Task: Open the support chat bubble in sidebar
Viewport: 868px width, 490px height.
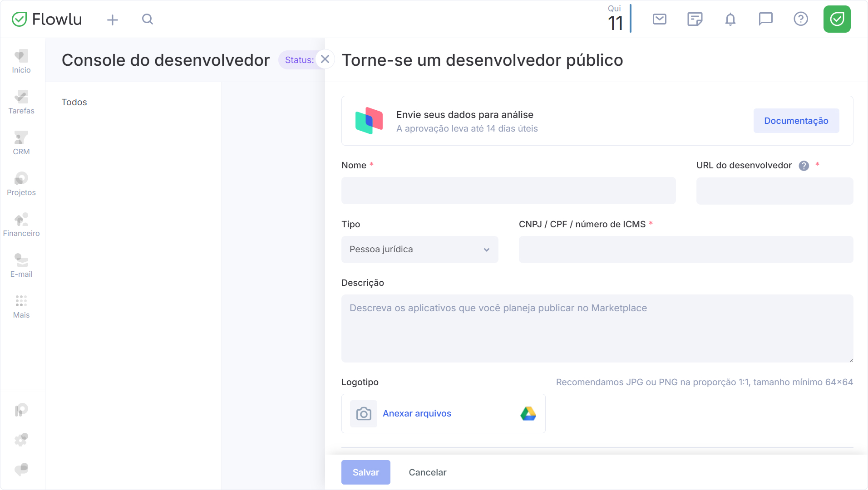Action: (x=21, y=469)
